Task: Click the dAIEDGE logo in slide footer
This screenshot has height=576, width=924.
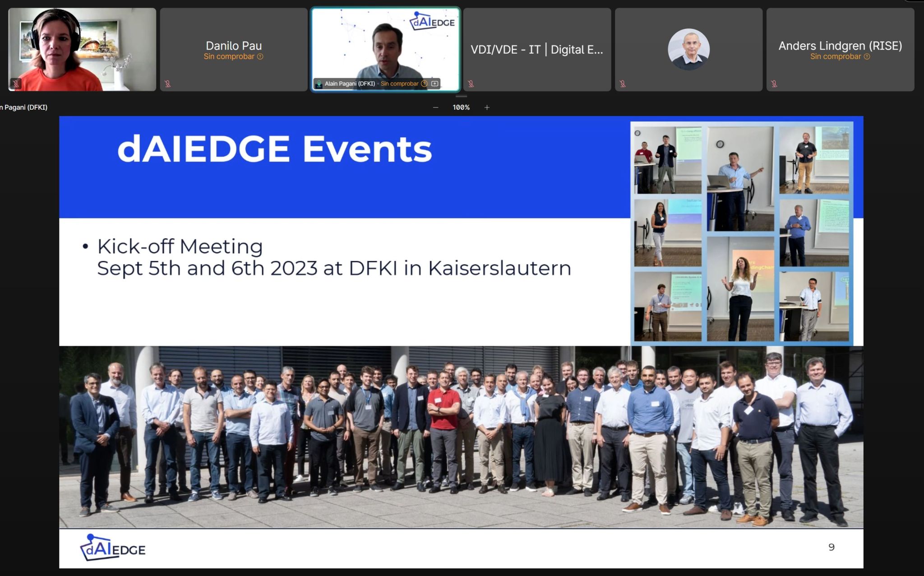Action: click(113, 547)
